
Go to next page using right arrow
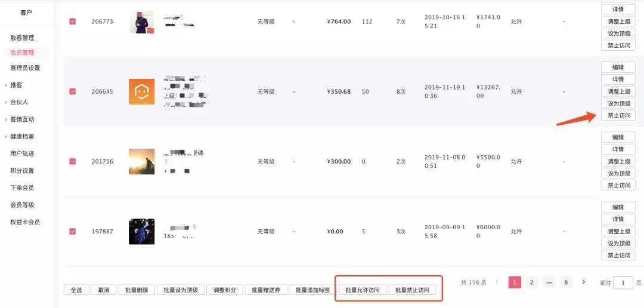pyautogui.click(x=584, y=282)
